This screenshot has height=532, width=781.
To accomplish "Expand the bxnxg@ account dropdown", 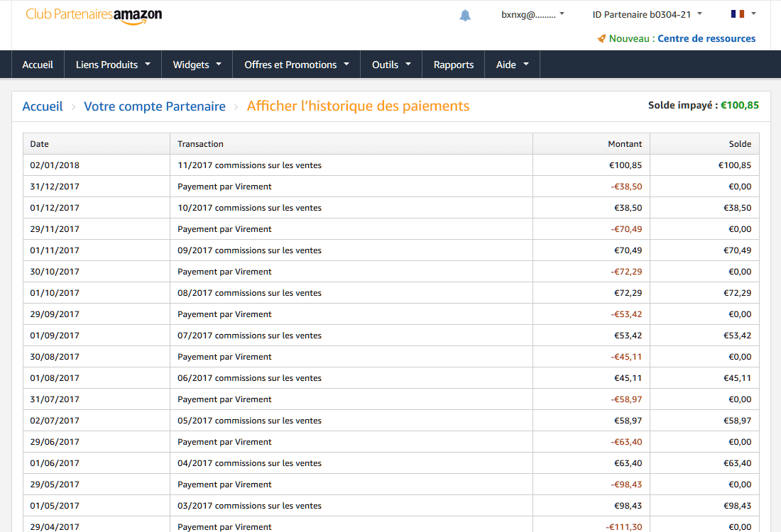I will pos(532,14).
